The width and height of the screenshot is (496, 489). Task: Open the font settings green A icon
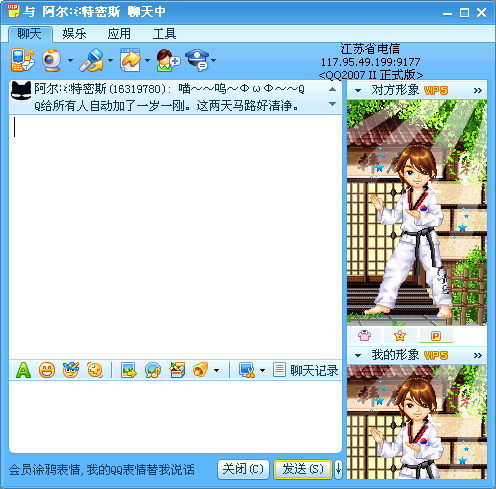(x=23, y=370)
